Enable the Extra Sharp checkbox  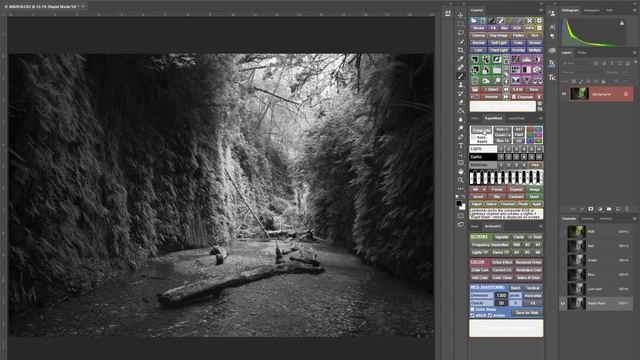coord(473,309)
